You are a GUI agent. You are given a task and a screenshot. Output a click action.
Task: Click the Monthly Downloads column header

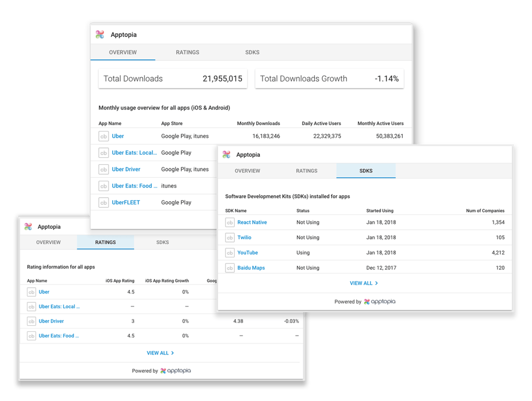click(259, 123)
